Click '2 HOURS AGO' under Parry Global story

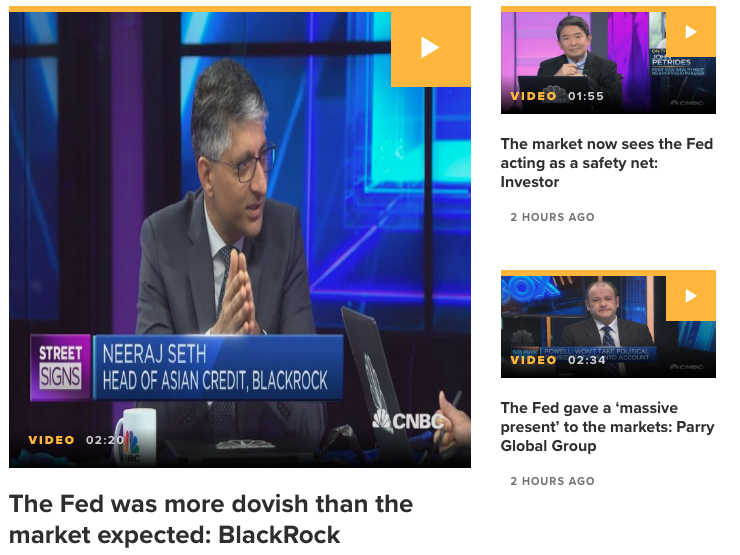(552, 481)
